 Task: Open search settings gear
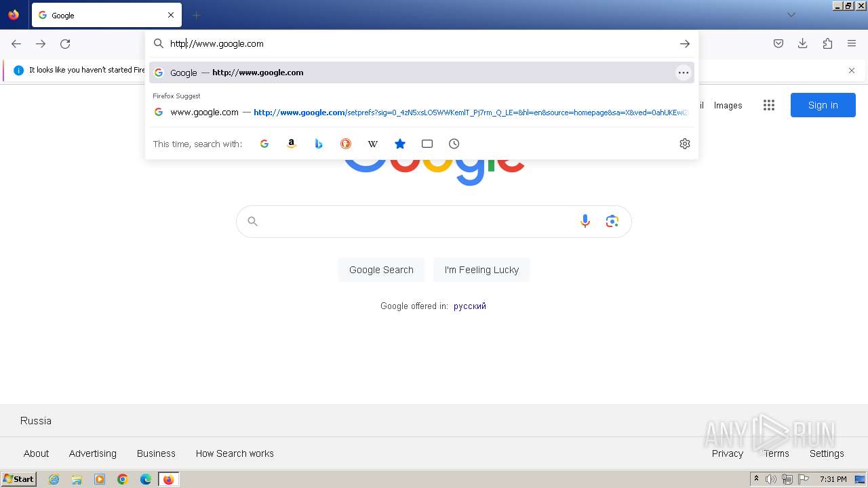[x=685, y=144]
